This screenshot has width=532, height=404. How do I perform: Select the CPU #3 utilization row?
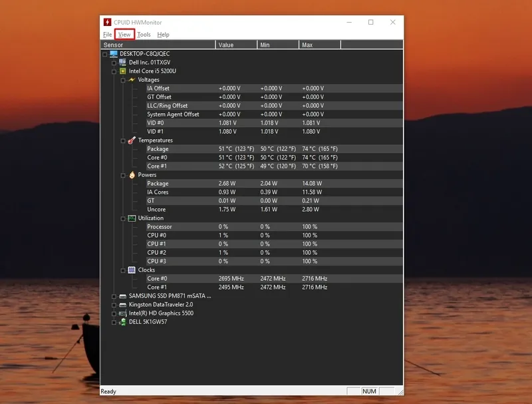click(x=274, y=262)
